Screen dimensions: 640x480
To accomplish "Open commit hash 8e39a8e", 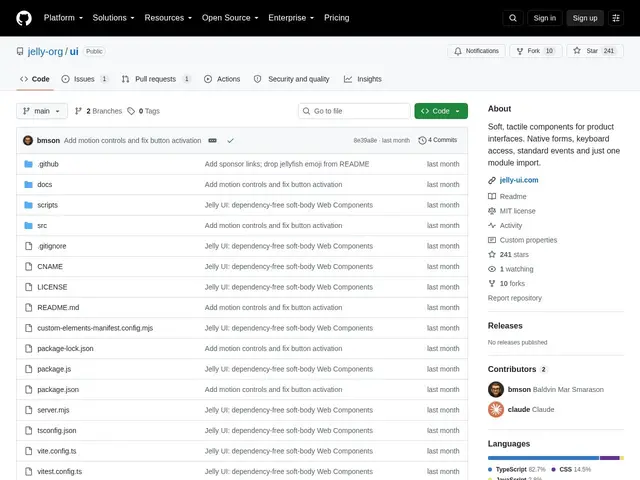I will coord(365,140).
